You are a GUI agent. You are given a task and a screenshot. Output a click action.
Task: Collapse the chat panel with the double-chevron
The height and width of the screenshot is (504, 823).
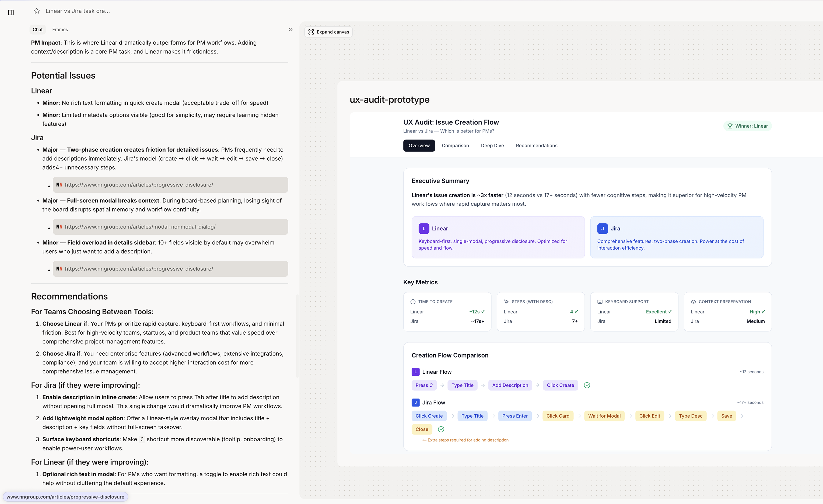click(x=290, y=29)
